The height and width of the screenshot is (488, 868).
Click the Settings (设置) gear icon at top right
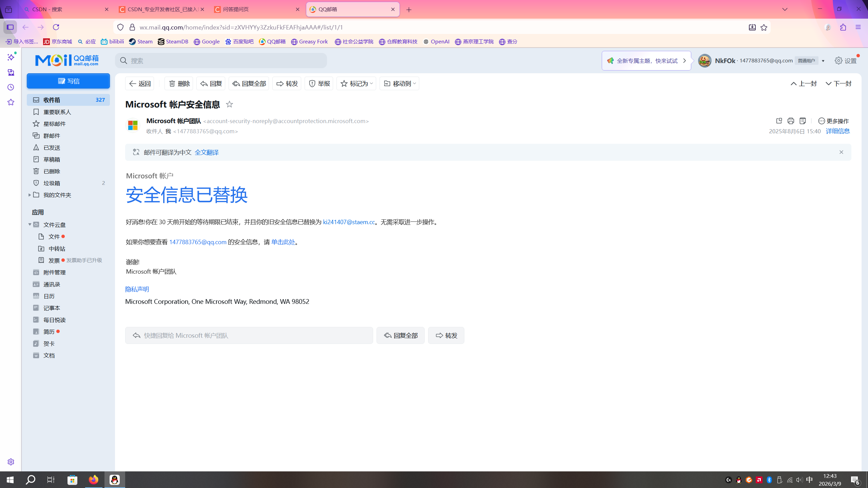tap(838, 61)
